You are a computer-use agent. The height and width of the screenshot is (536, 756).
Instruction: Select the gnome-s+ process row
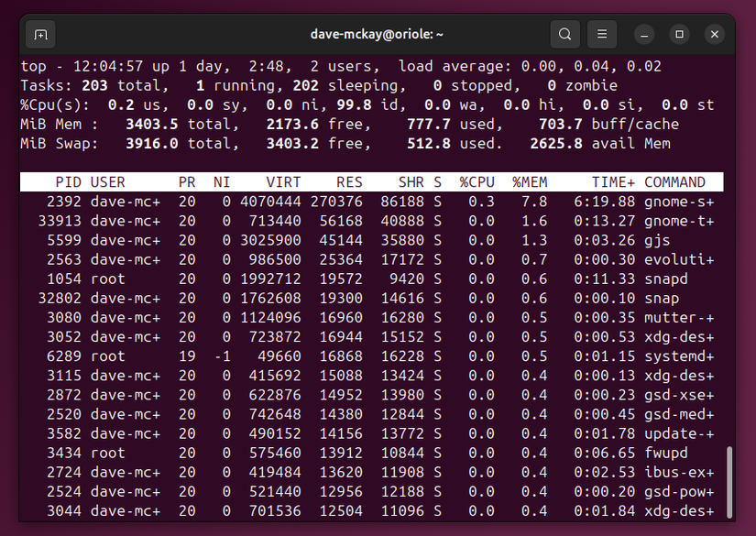(367, 201)
